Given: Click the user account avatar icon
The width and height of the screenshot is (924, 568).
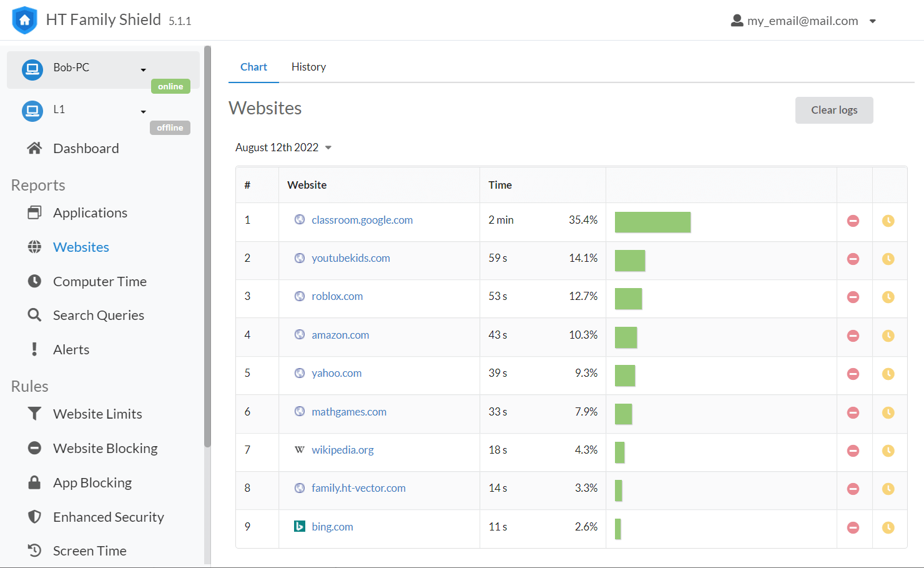Looking at the screenshot, I should click(737, 21).
